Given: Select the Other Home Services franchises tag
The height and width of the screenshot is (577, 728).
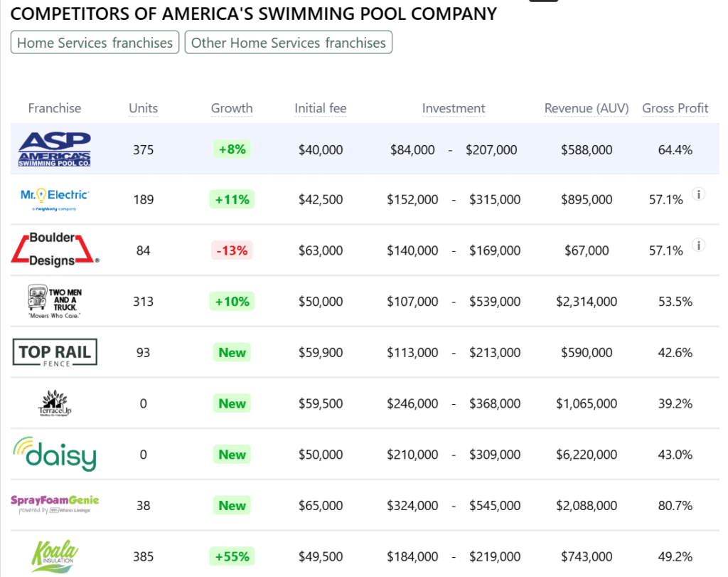Looking at the screenshot, I should pos(289,42).
